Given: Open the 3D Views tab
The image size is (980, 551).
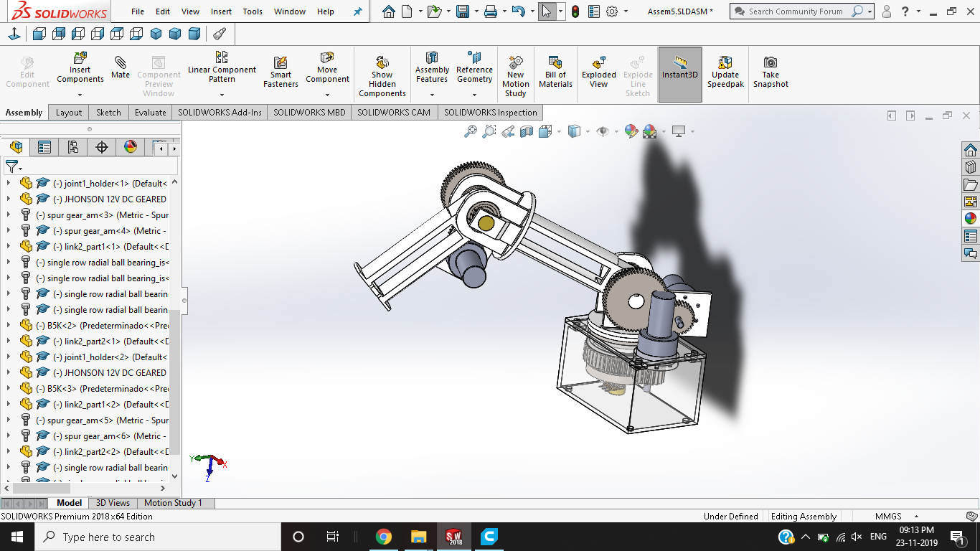Looking at the screenshot, I should (x=113, y=503).
